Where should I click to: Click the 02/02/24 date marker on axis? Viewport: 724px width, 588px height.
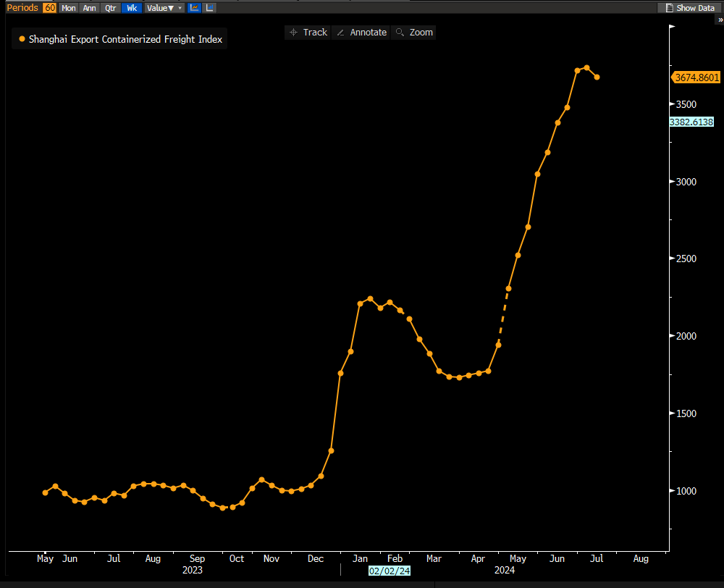click(390, 571)
